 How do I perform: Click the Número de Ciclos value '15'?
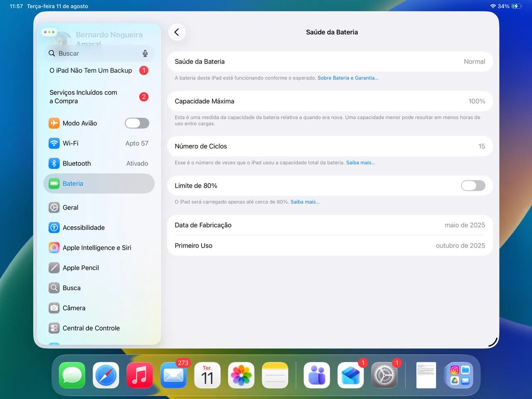(x=482, y=146)
